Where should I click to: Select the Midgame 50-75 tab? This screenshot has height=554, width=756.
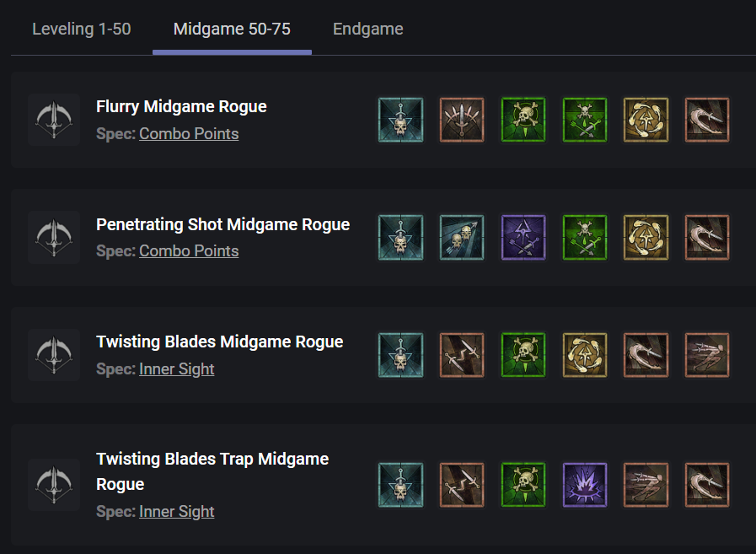tap(232, 29)
